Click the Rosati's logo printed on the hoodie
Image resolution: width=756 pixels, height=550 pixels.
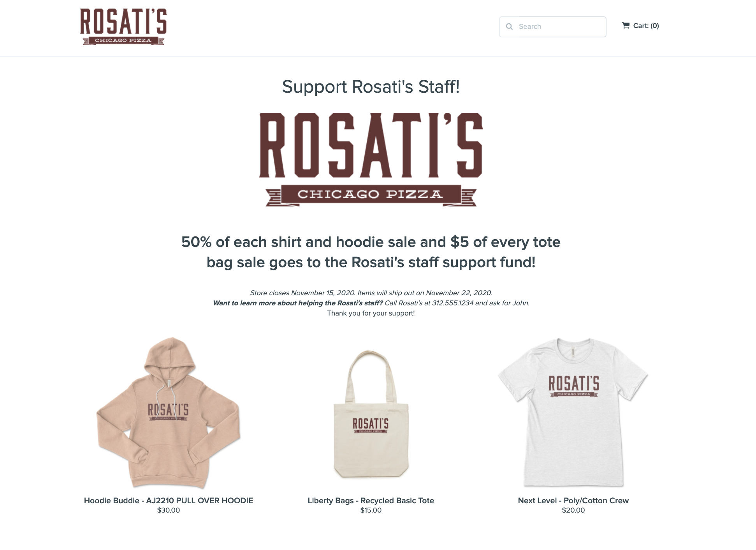[168, 412]
